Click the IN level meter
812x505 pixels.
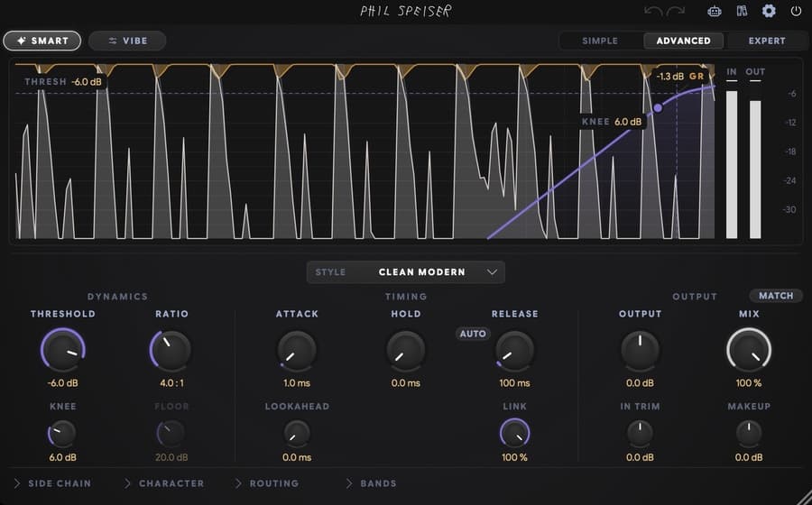[731, 164]
